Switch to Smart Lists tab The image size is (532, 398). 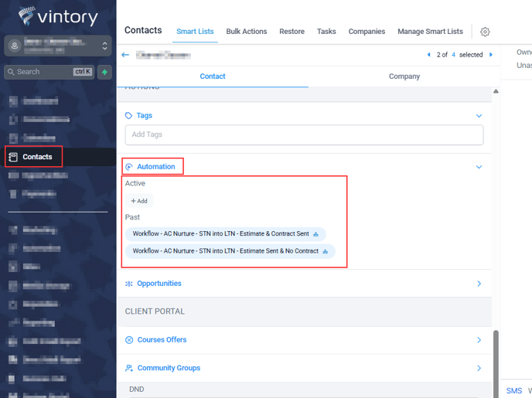click(195, 32)
